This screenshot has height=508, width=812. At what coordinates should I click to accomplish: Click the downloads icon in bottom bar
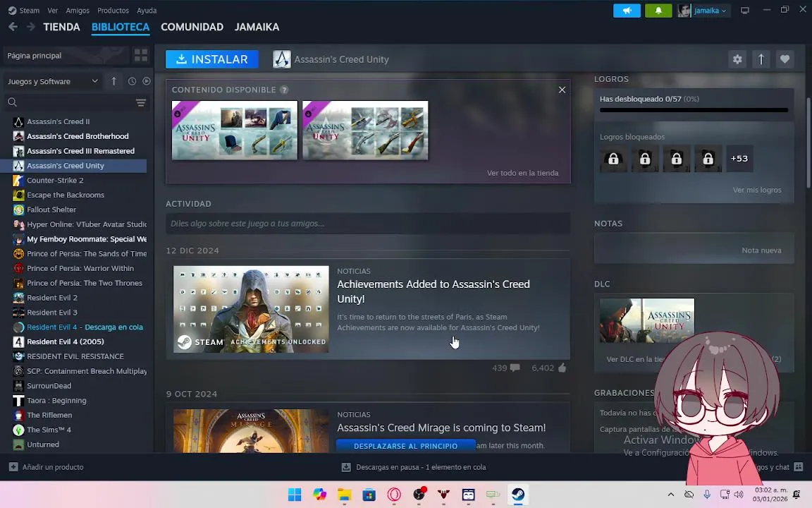347,467
